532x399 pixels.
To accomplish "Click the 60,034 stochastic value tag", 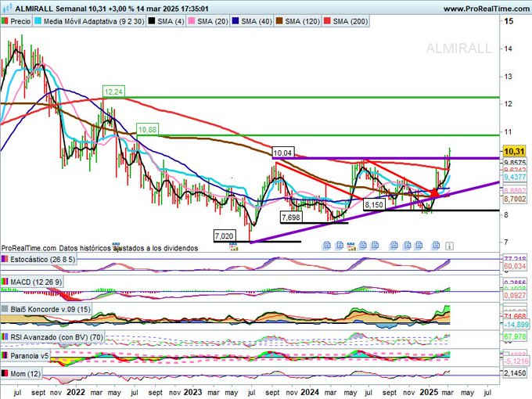I will tap(515, 266).
